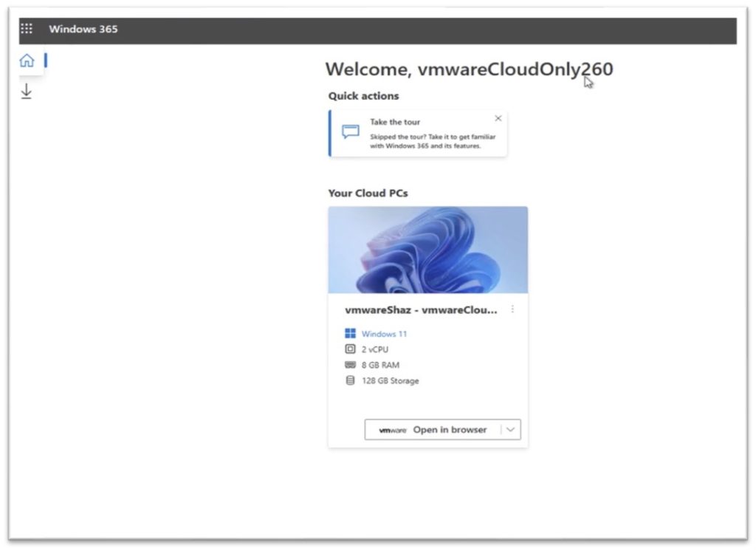Open the app launcher waffle icon
The width and height of the screenshot is (756, 551).
pos(27,29)
